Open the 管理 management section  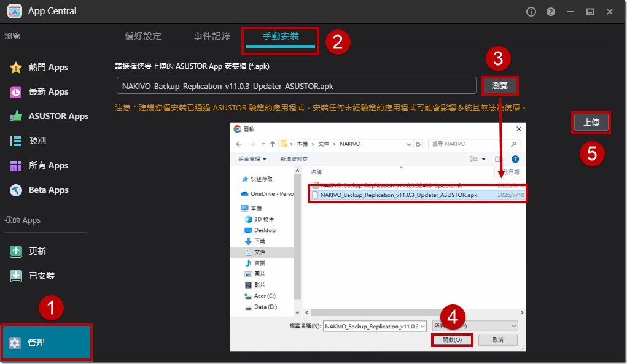[47, 343]
